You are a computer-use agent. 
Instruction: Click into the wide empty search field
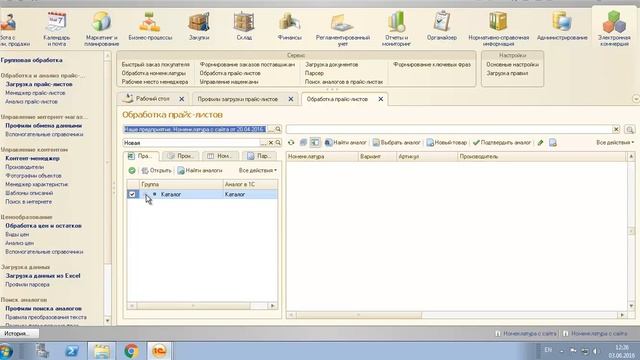pos(449,129)
